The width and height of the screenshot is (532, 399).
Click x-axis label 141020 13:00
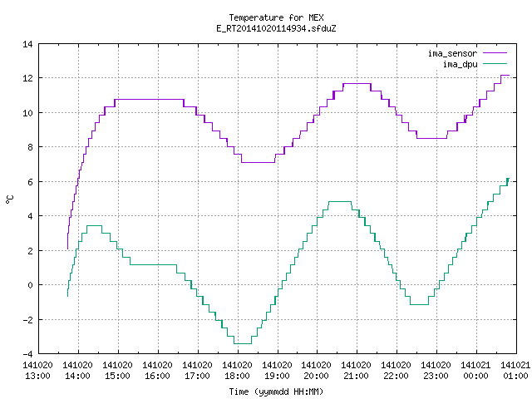38,371
